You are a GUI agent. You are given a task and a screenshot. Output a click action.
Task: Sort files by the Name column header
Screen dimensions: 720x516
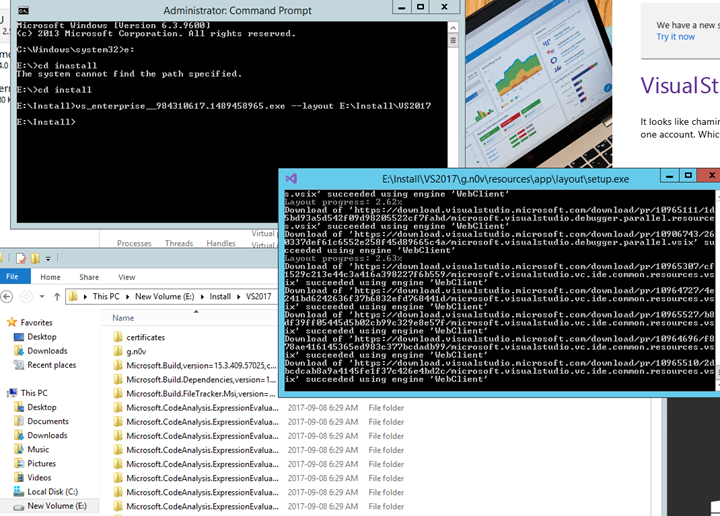pyautogui.click(x=123, y=318)
